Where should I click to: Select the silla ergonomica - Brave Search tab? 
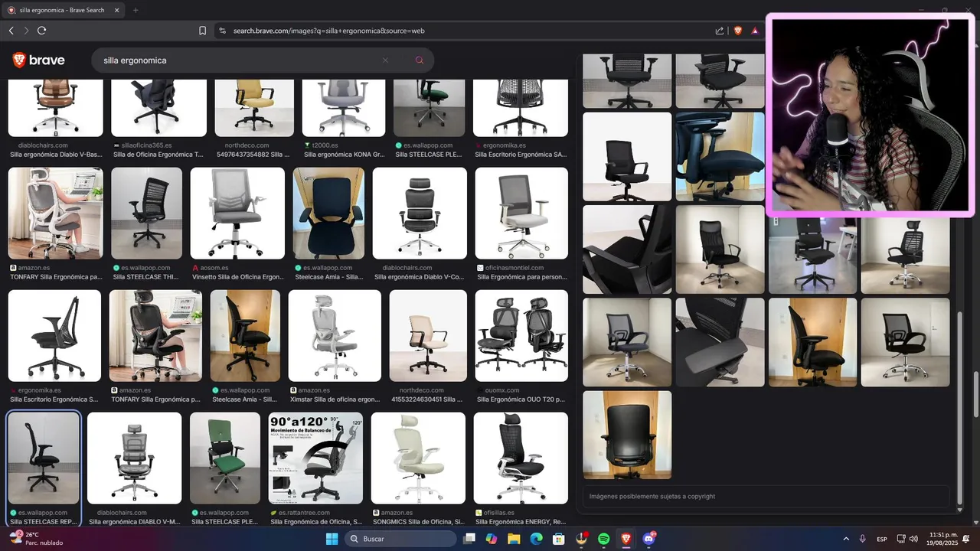pyautogui.click(x=63, y=10)
